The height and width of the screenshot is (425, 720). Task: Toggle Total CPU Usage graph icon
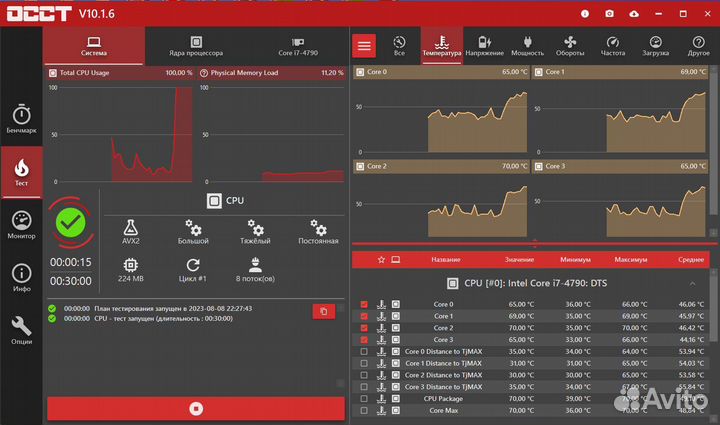53,73
